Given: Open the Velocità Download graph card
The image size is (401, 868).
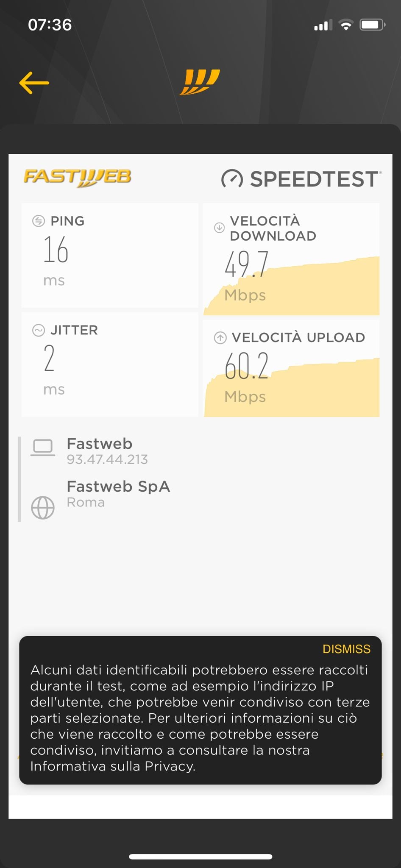Looking at the screenshot, I should [291, 259].
